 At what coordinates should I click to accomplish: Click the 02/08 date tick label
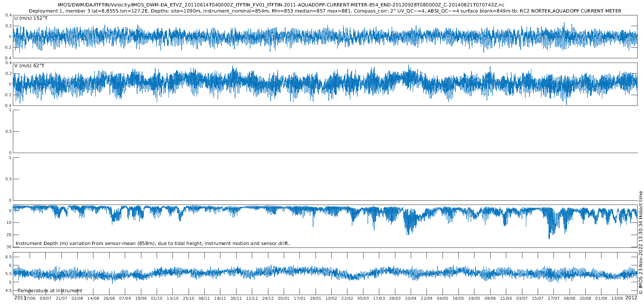(x=77, y=298)
